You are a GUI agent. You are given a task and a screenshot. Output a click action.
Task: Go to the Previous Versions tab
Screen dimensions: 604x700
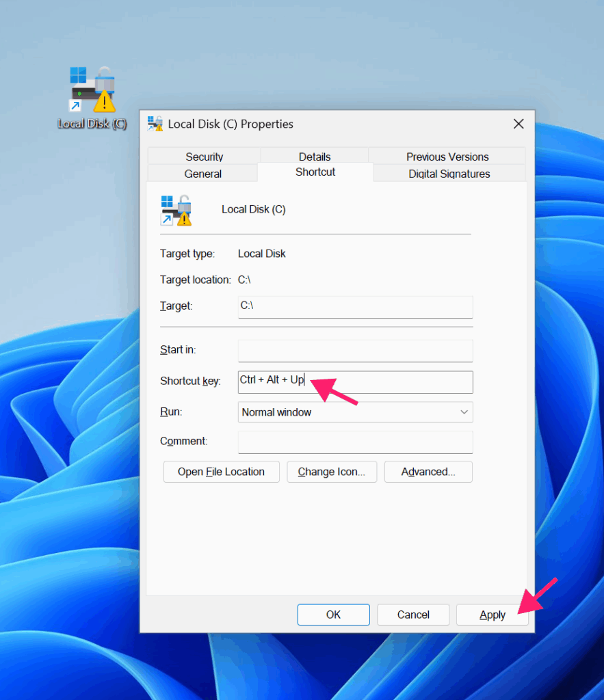click(x=447, y=157)
